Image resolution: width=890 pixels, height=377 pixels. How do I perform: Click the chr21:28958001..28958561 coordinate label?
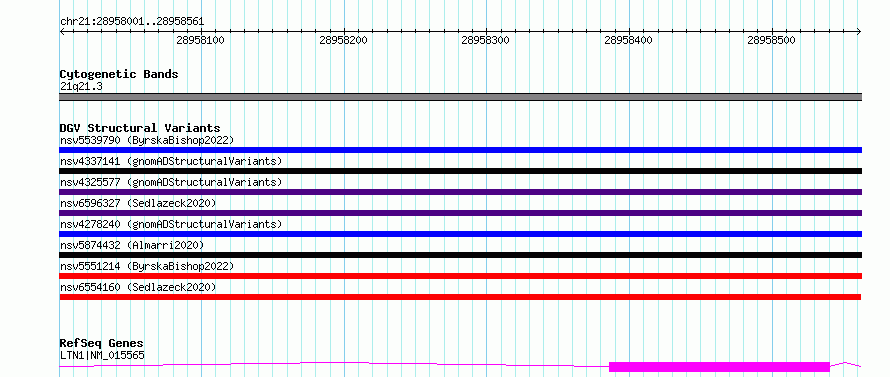[x=132, y=22]
